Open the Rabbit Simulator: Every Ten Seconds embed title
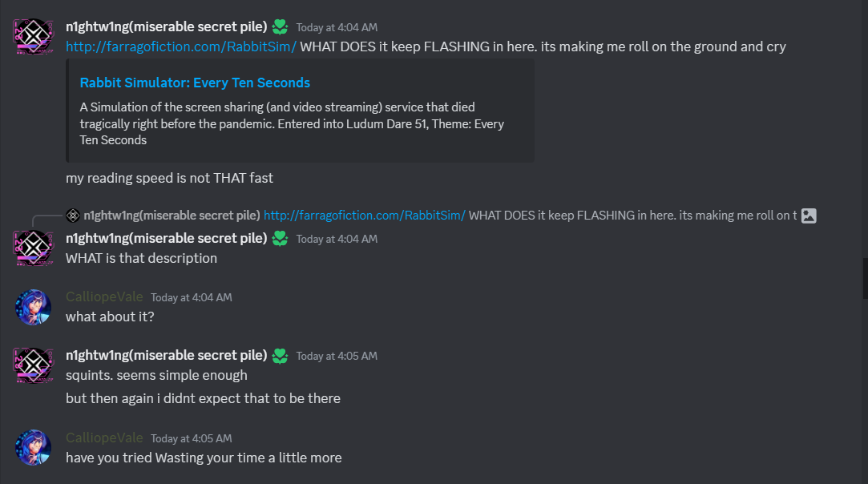 (195, 83)
